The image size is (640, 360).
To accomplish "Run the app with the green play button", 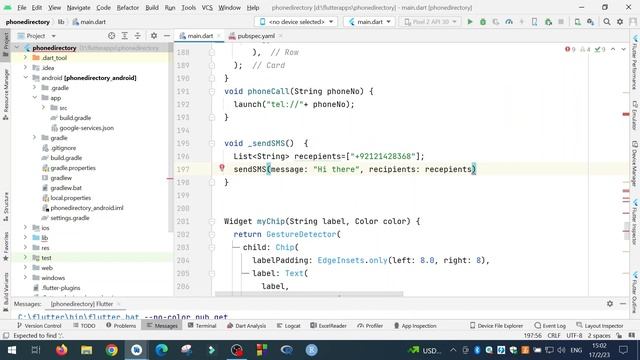I will [x=470, y=22].
